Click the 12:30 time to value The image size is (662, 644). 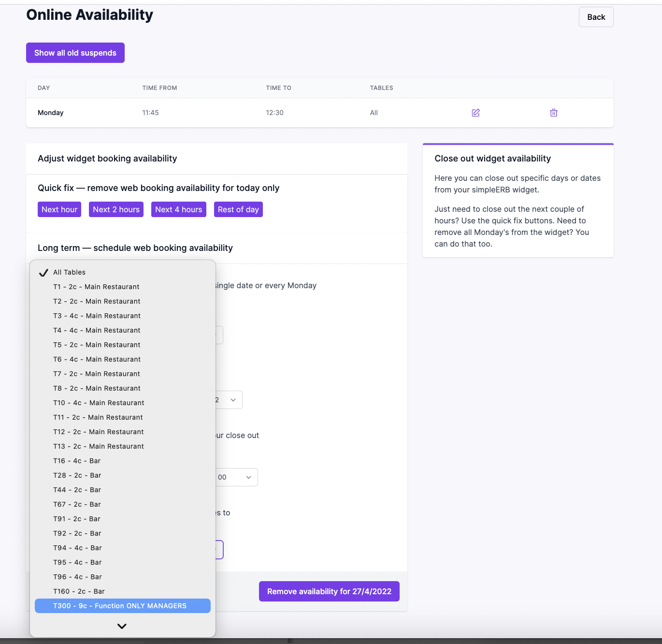[274, 113]
